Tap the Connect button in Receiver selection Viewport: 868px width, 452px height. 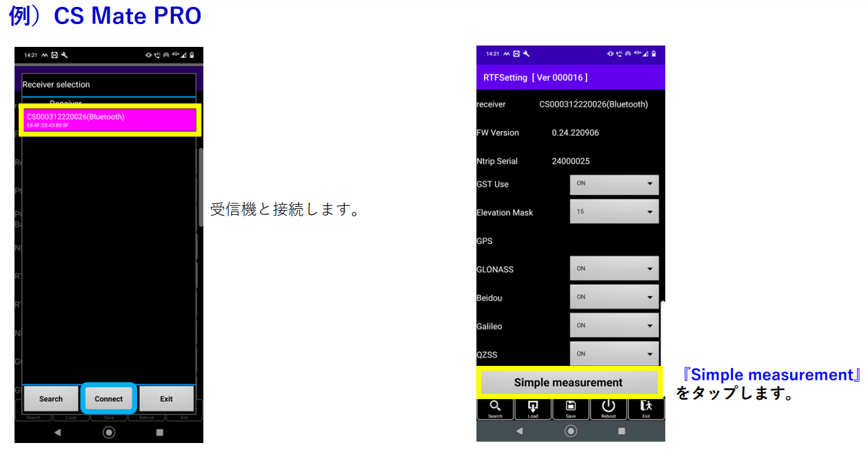pyautogui.click(x=109, y=398)
